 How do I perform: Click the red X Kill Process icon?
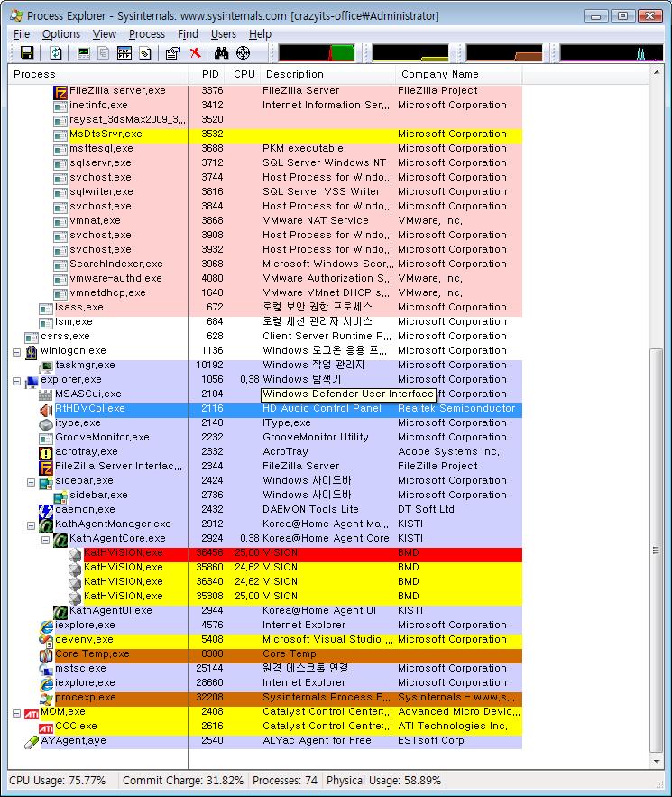tap(195, 53)
